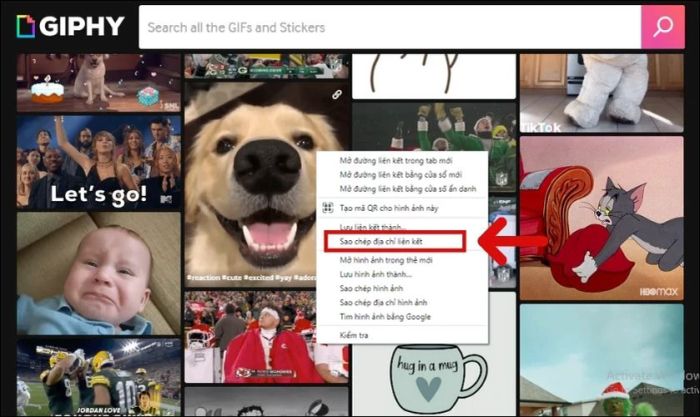Click the #cute hashtag on dog GIF
The width and height of the screenshot is (700, 417).
[232, 278]
